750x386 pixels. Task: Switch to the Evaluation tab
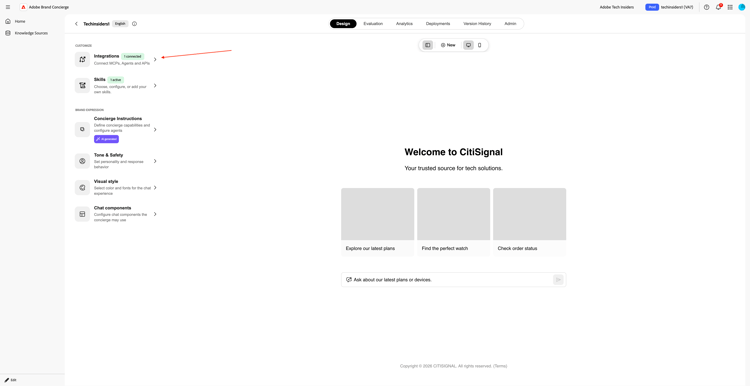point(373,23)
